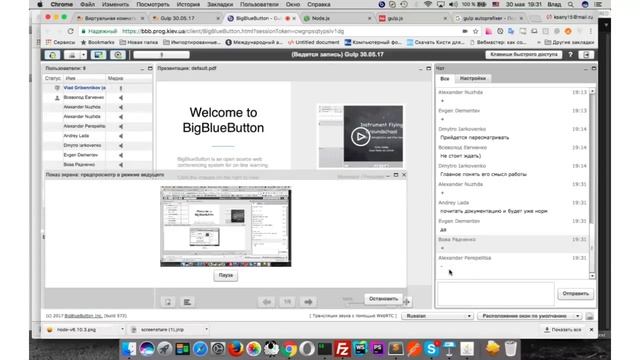Toggle speaker icon for Вова Радченко
Image resolution: width=640 pixels, height=360 pixels.
121,164
